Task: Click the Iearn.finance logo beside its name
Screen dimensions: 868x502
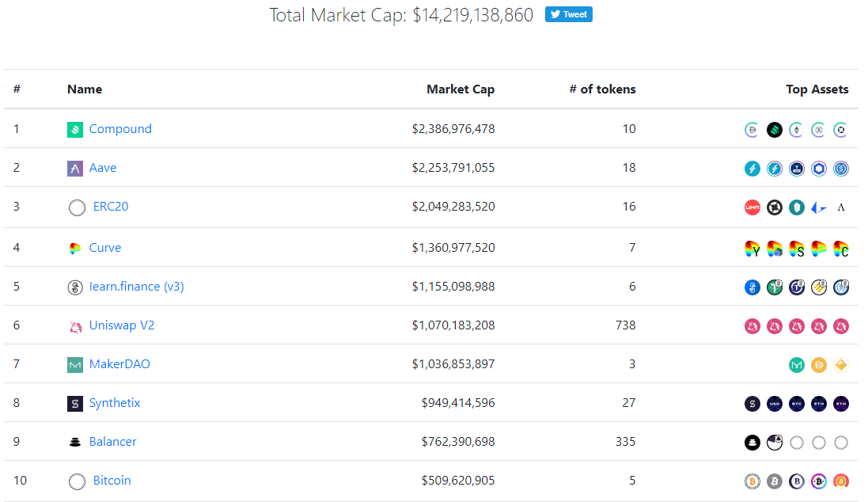Action: tap(75, 287)
